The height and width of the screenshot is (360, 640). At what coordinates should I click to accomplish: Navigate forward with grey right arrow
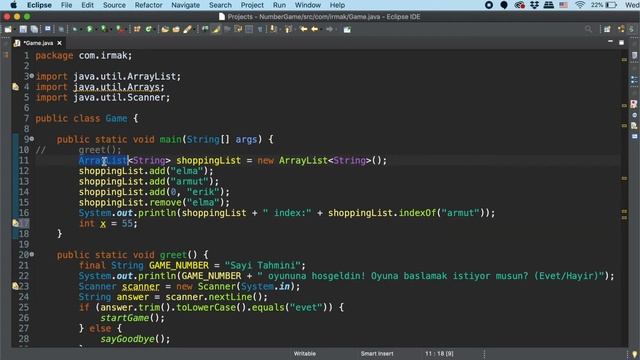[329, 29]
